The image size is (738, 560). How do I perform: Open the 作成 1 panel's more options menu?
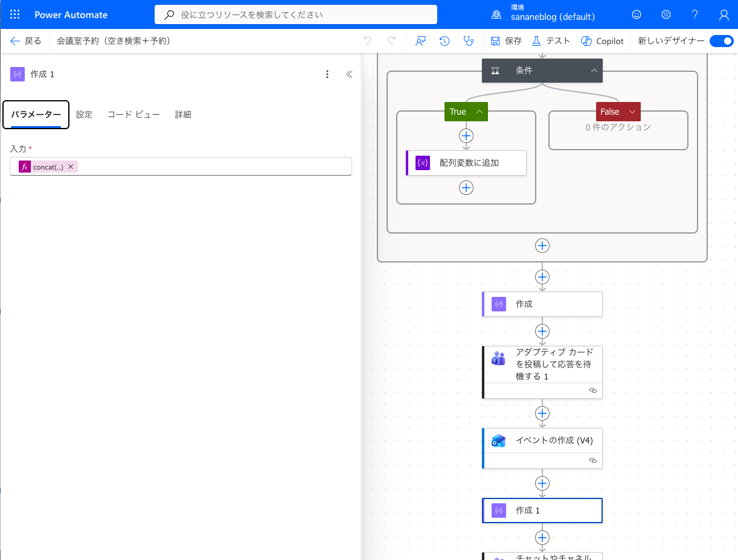327,74
